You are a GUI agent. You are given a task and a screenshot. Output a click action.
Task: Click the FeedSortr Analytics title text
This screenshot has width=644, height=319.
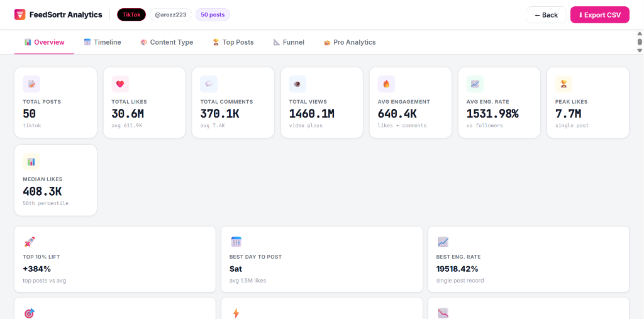[65, 15]
